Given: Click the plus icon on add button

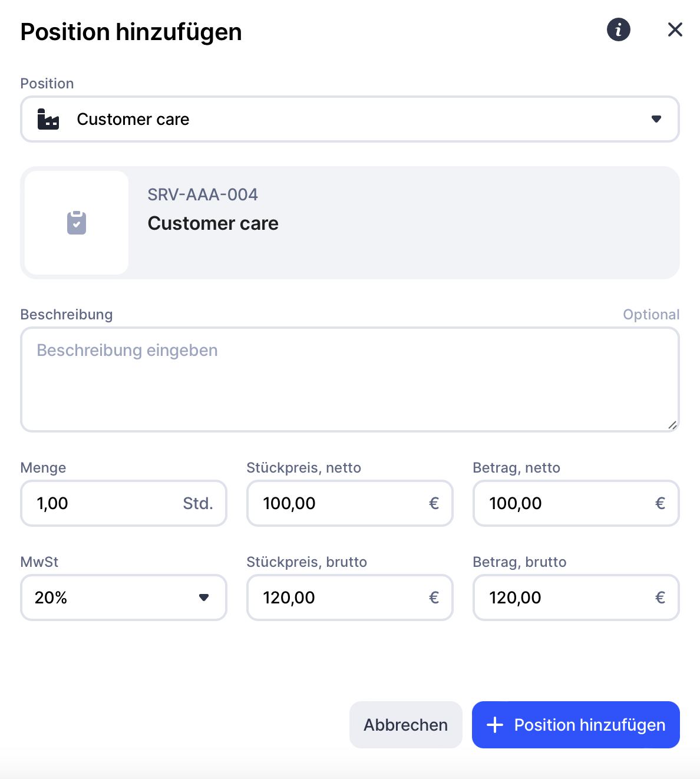Looking at the screenshot, I should [495, 725].
